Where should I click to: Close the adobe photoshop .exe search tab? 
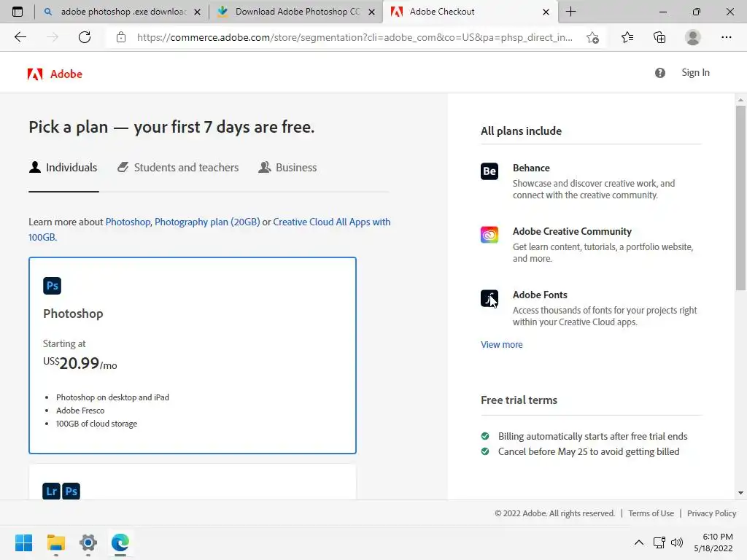point(197,12)
